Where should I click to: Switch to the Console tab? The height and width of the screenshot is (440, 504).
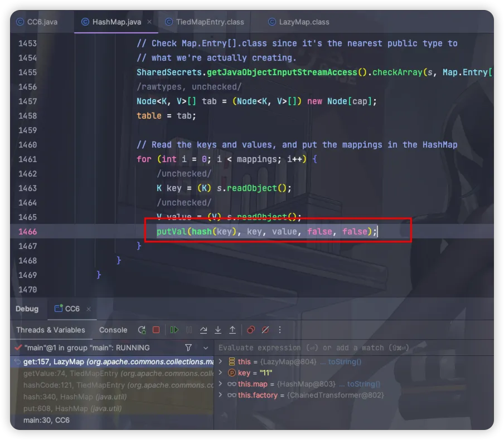pyautogui.click(x=113, y=330)
